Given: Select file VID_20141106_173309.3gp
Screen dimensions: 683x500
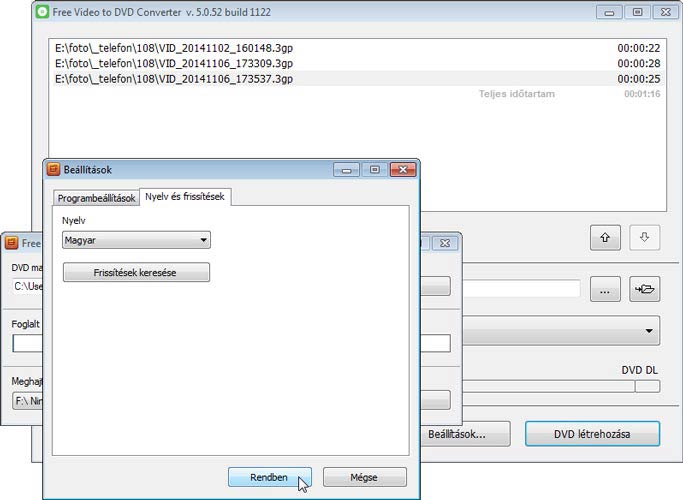Looking at the screenshot, I should coord(174,63).
